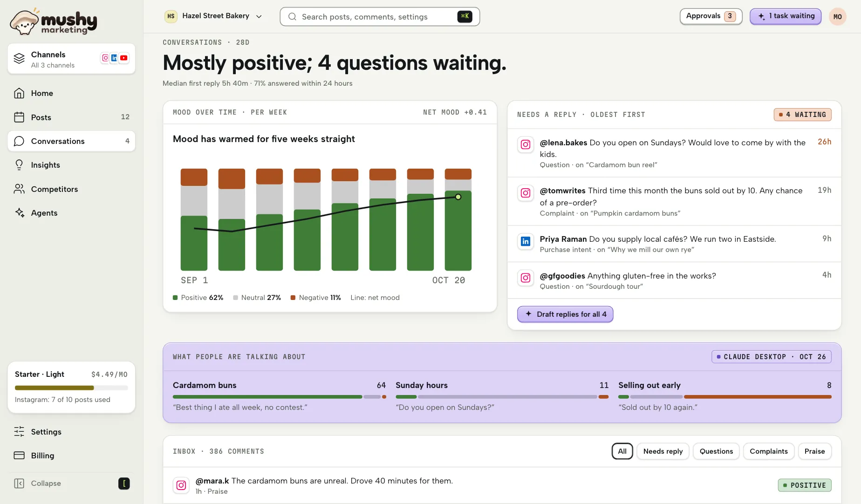Expand the Hazel Street Bakery account dropdown
Screen dimensions: 861x504
click(213, 16)
